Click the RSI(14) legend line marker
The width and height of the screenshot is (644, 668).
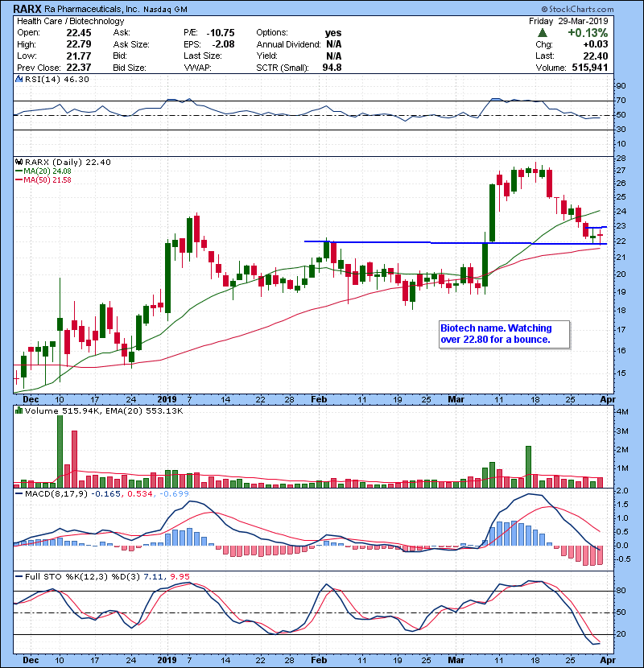[x=19, y=80]
